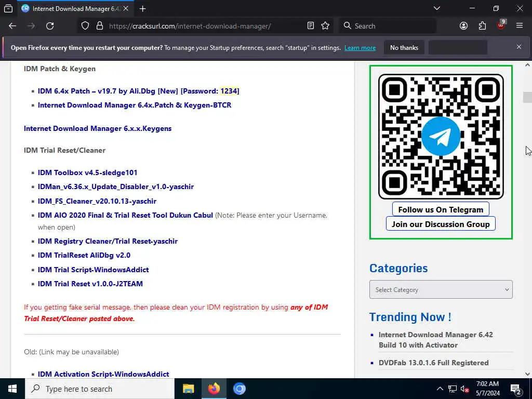Open the Firefox account icon
Screen dimensions: 532x399
463,26
